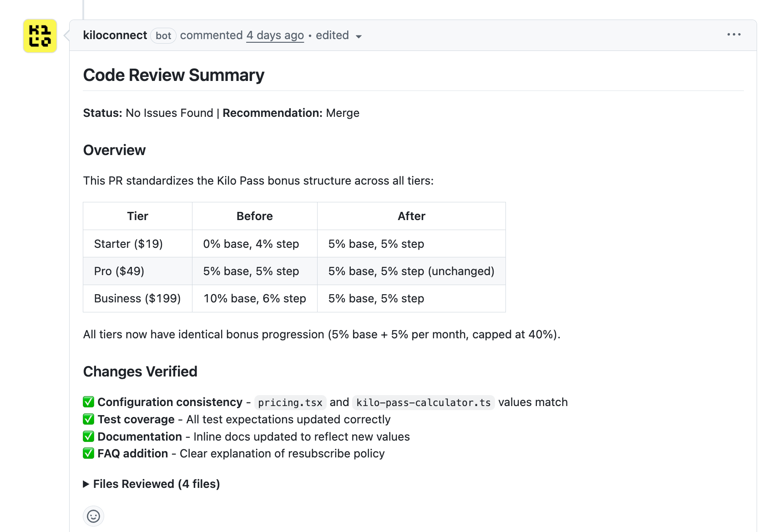Expand the Files Reviewed (4 files) section
768x532 pixels.
pos(152,484)
